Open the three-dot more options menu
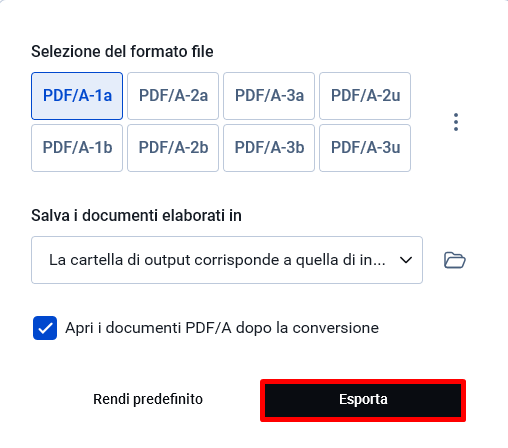Screen dimensions: 508x448 click(456, 122)
